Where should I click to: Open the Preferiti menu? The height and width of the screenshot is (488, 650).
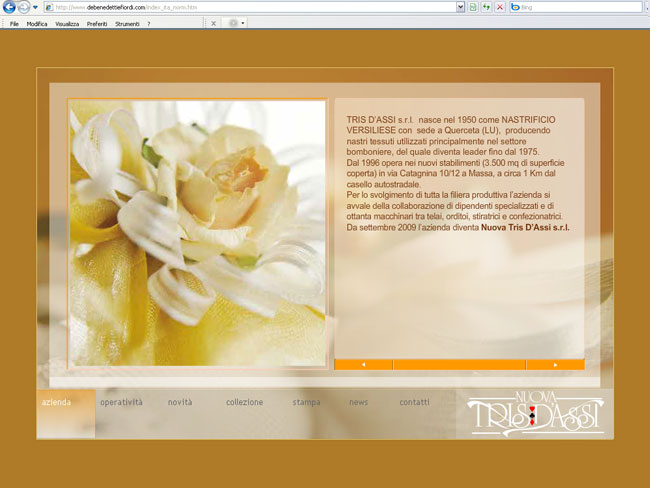(97, 24)
